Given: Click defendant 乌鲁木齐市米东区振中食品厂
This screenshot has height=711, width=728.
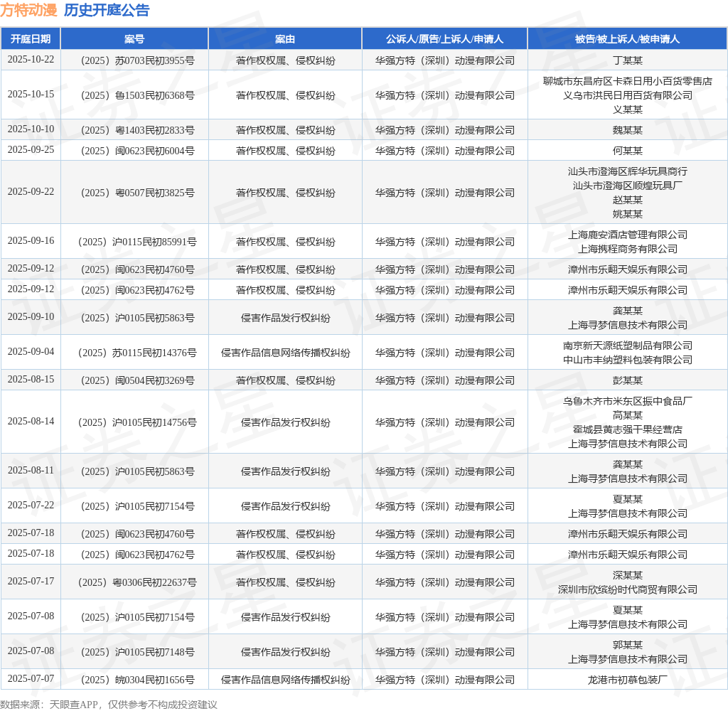Looking at the screenshot, I should (x=627, y=401).
